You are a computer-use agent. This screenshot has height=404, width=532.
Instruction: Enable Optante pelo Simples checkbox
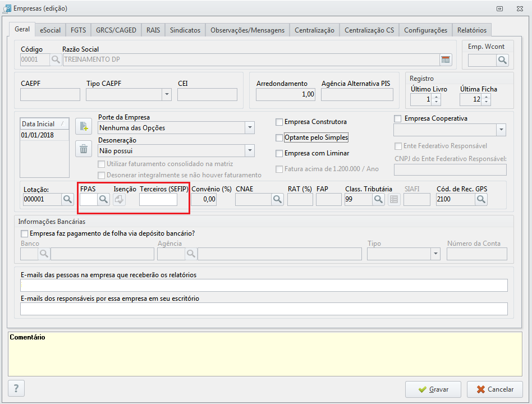click(279, 137)
